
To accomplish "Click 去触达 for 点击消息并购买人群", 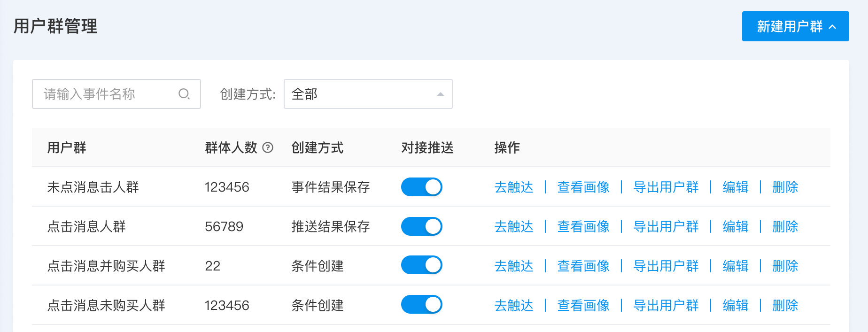I will coord(514,266).
